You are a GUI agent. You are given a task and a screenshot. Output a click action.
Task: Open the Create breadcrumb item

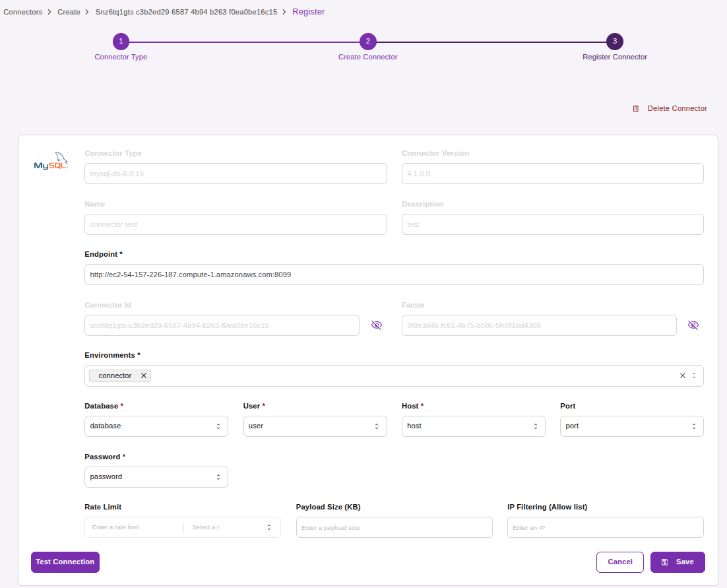[x=69, y=11]
